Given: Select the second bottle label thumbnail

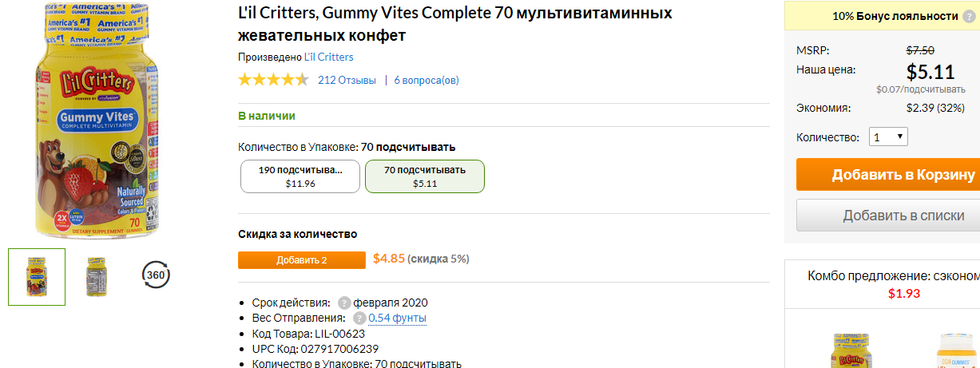Looking at the screenshot, I should pyautogui.click(x=97, y=277).
